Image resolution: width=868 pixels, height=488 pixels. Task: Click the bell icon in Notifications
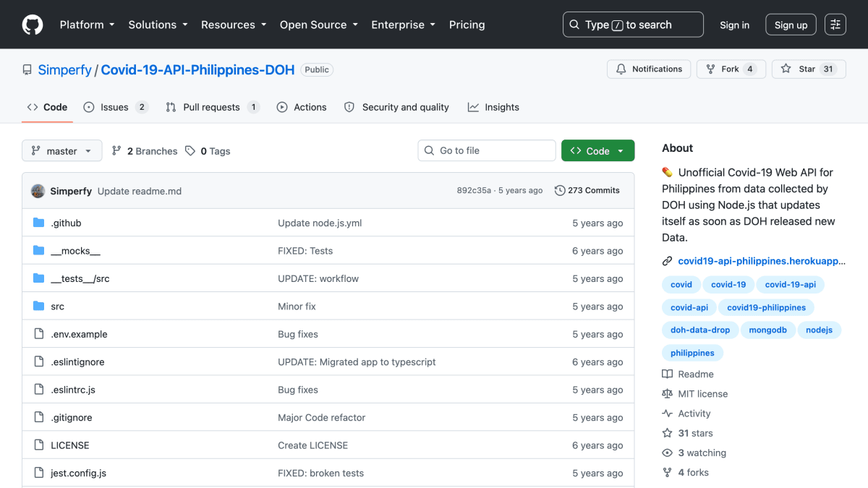coord(621,69)
